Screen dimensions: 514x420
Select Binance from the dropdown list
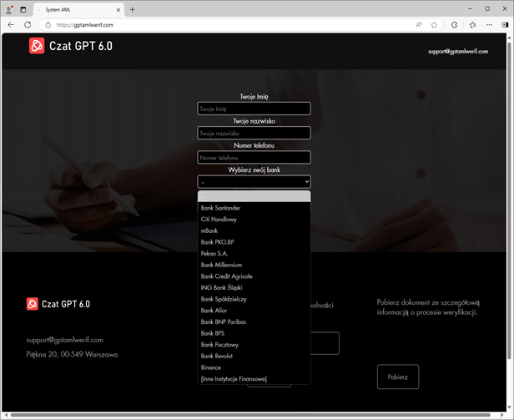211,367
